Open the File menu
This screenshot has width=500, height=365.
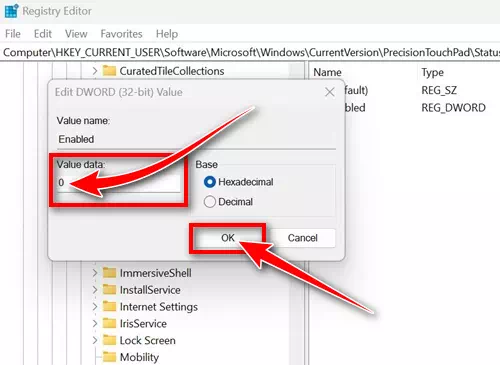pos(13,34)
